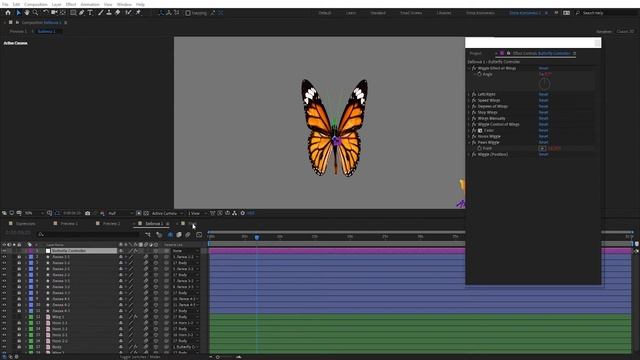Select the Pan Behind anchor point tool
Viewport: 640px width, 360px height.
click(63, 13)
